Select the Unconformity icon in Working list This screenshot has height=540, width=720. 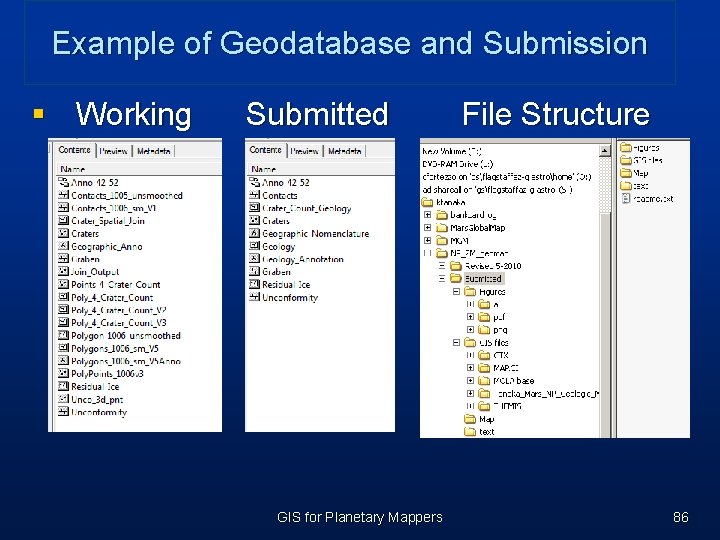[x=63, y=412]
